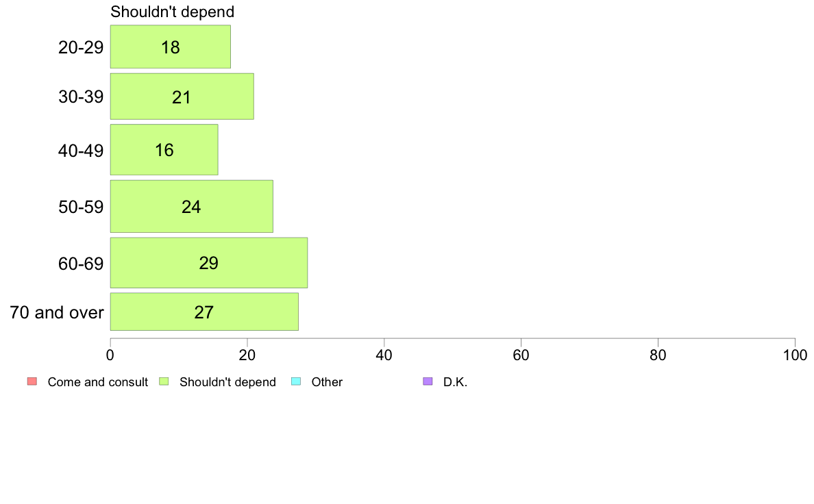Click the cyan Other legend swatch
This screenshot has width=814, height=504.
point(296,381)
